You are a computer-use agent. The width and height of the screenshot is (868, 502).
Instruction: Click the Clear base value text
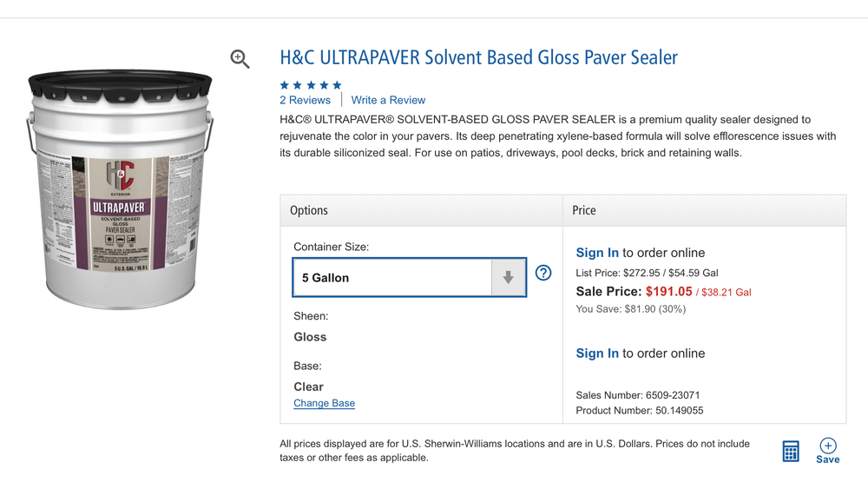[x=308, y=386]
